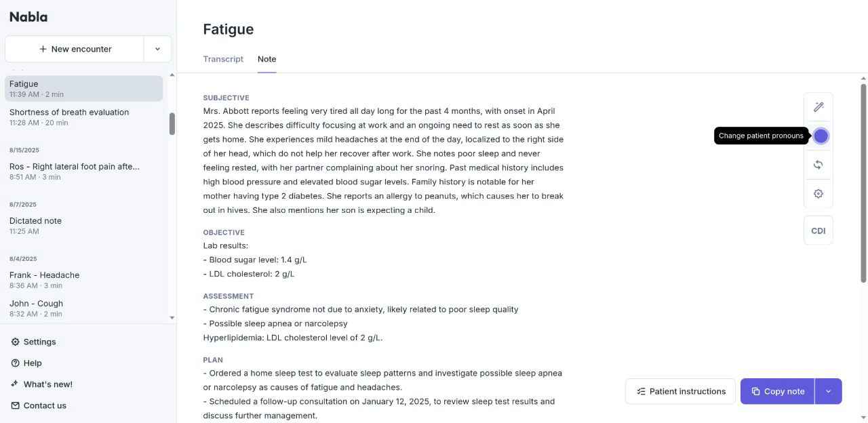This screenshot has width=868, height=423.
Task: Select the Note tab
Action: (x=267, y=59)
